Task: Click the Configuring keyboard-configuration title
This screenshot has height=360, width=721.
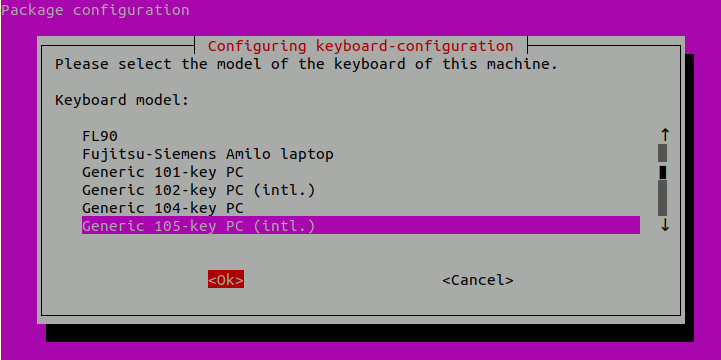Action: point(360,46)
